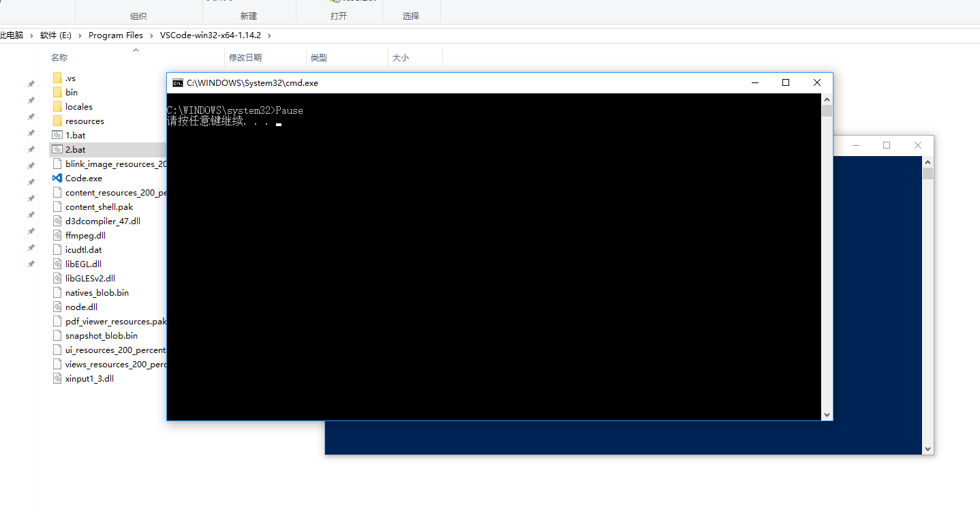Viewport: 980px width, 507px height.
Task: Click cmd window scrollbar down arrow
Action: coord(827,414)
